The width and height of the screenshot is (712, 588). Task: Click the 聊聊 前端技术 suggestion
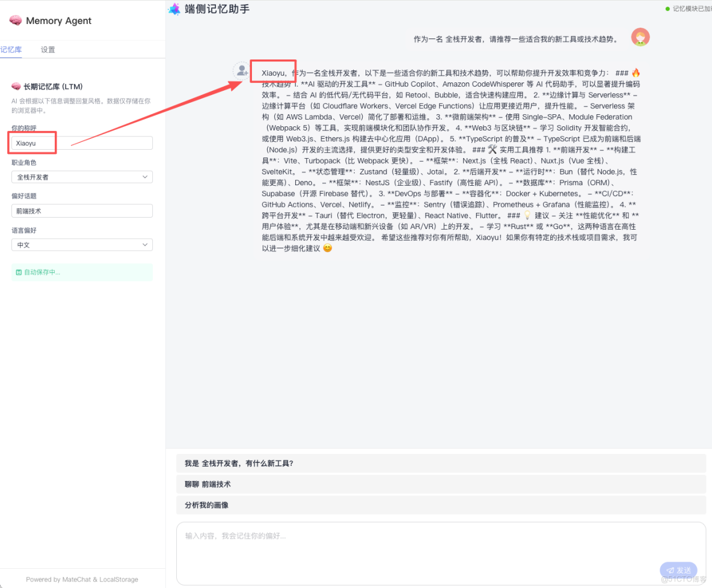(441, 484)
